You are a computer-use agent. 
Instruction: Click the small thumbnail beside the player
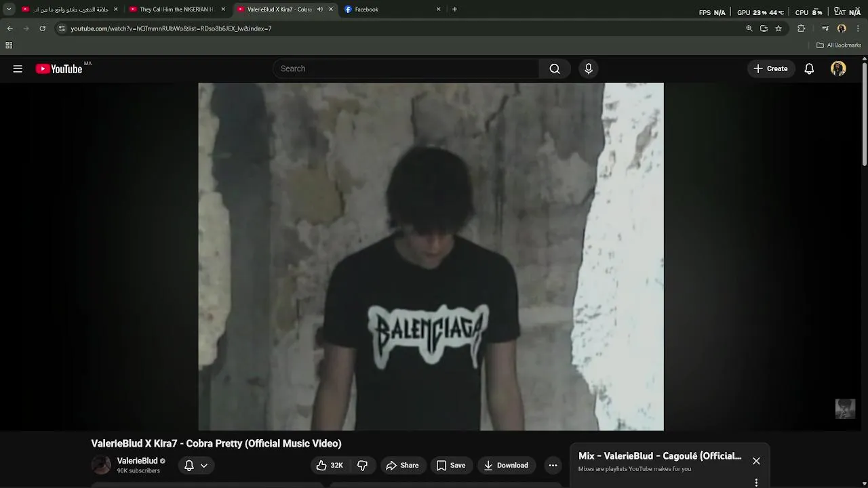pyautogui.click(x=845, y=409)
